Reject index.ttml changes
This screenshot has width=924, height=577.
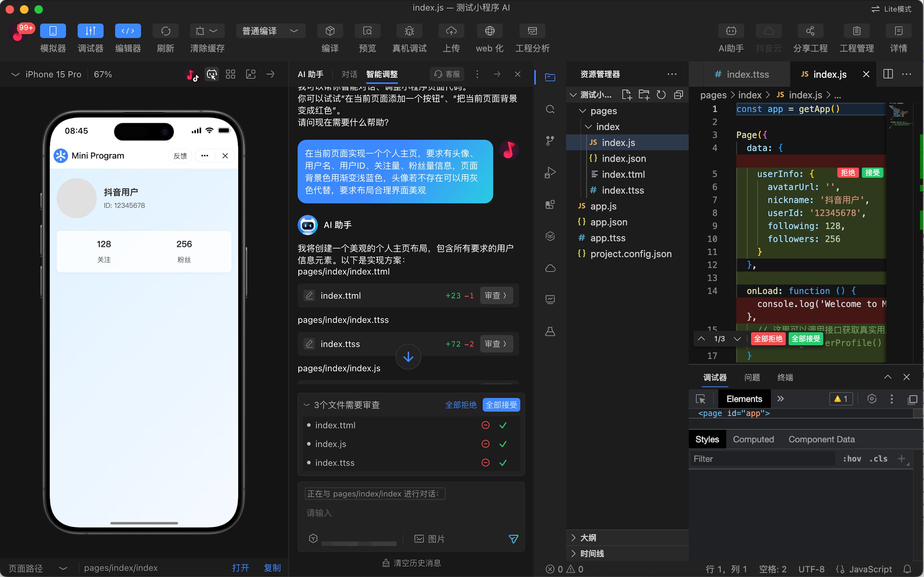(485, 425)
